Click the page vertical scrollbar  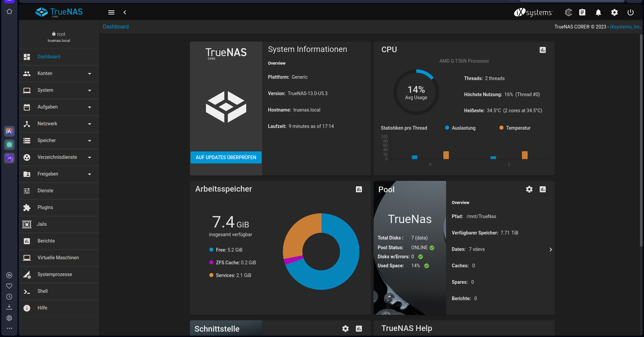(x=641, y=141)
